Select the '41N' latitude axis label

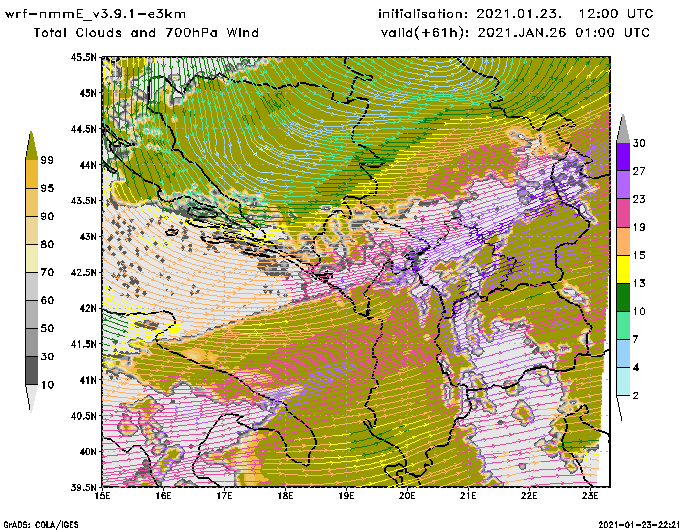(x=88, y=380)
